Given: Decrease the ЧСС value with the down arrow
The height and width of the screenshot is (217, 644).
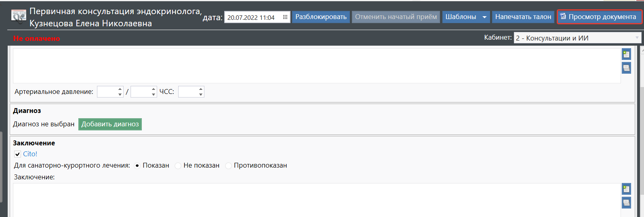Looking at the screenshot, I should pos(201,95).
